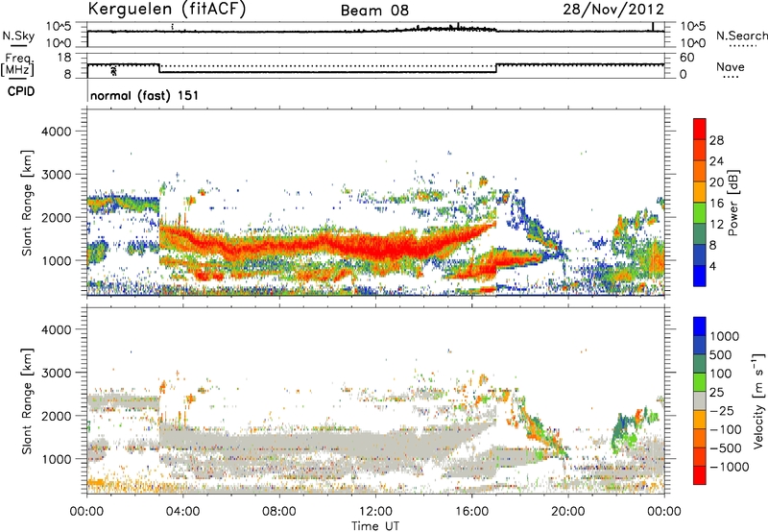Click the red power band near 12:00

377,245
